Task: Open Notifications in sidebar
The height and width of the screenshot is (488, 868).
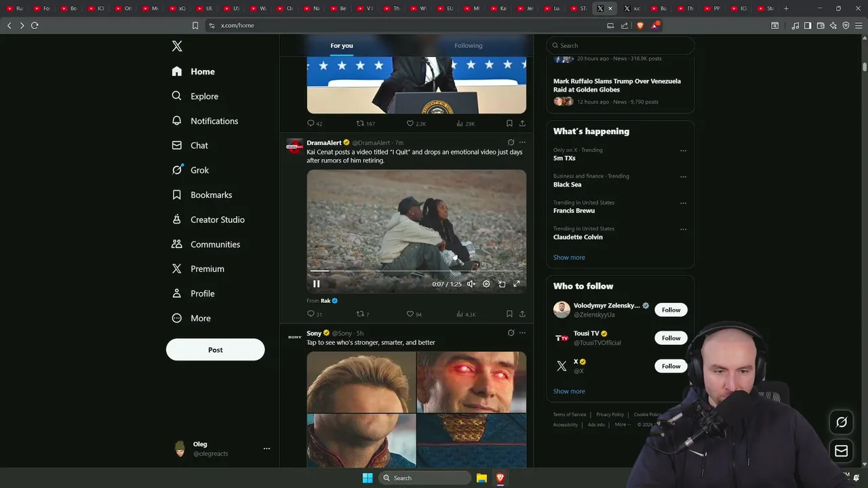Action: (x=205, y=121)
